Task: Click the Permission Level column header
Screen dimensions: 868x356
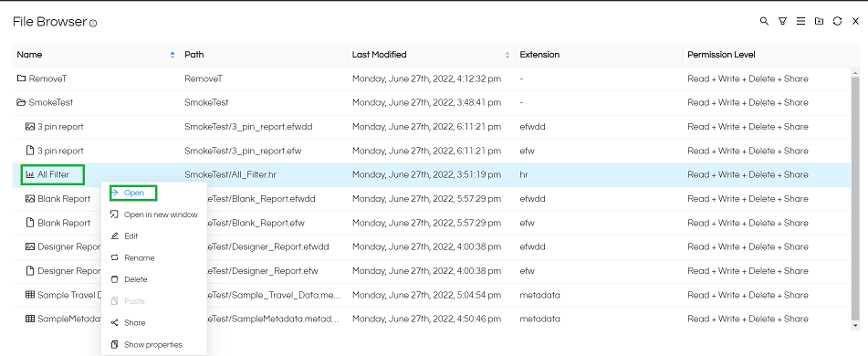Action: tap(721, 55)
